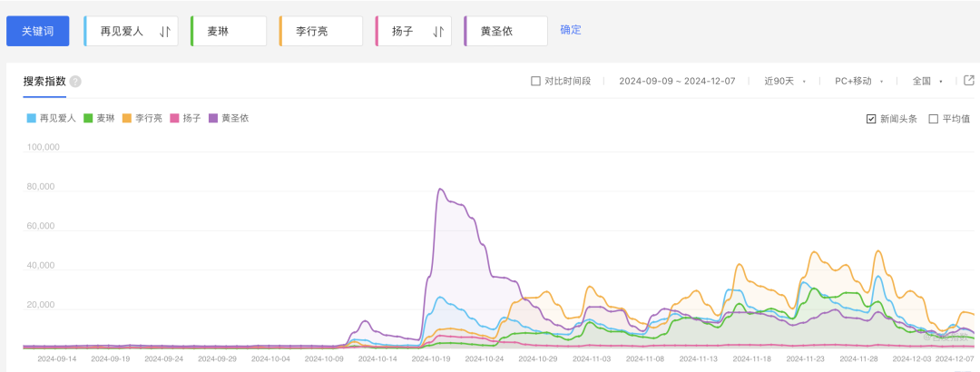980x372 pixels.
Task: Enable the 对比时间段 checkbox
Action: point(535,81)
